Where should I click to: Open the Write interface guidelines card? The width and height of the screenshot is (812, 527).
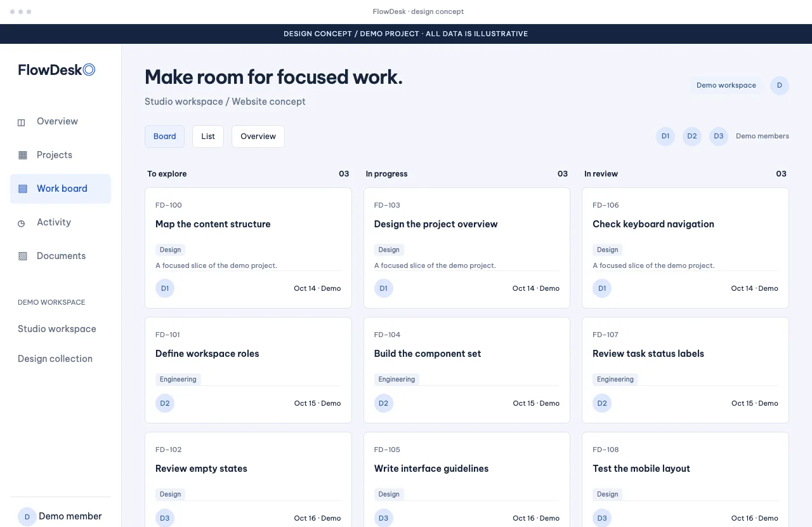click(467, 479)
